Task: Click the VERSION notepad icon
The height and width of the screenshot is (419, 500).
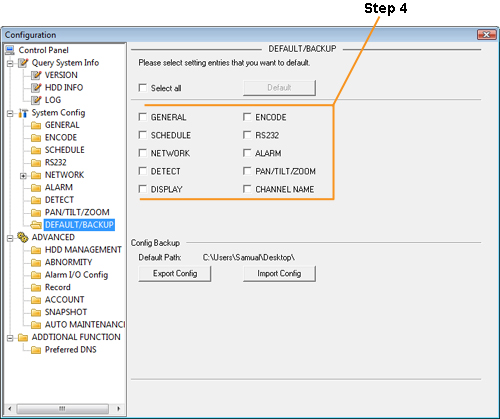Action: tap(36, 75)
